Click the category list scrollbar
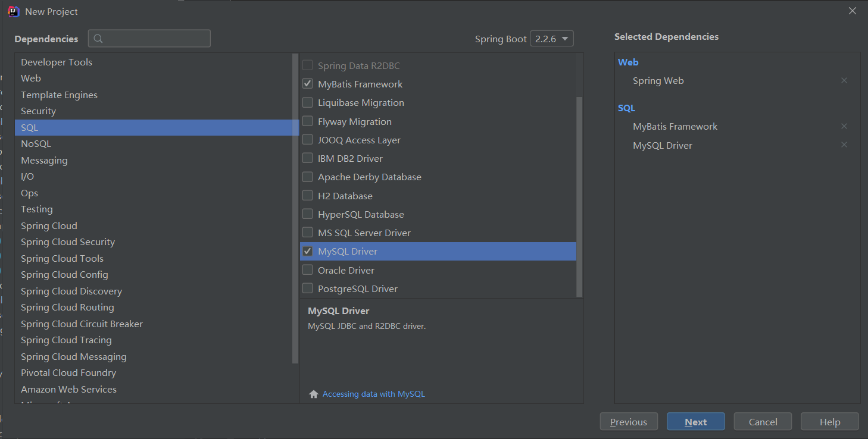The width and height of the screenshot is (868, 439). pyautogui.click(x=295, y=208)
